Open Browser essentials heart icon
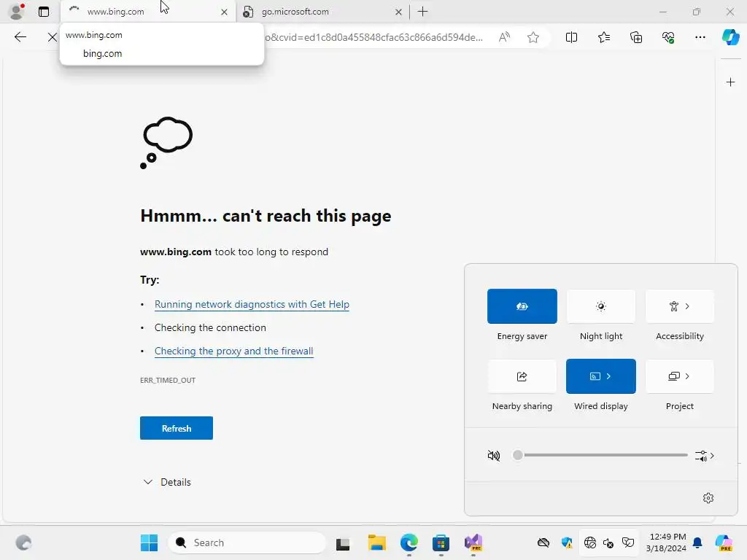 point(668,37)
